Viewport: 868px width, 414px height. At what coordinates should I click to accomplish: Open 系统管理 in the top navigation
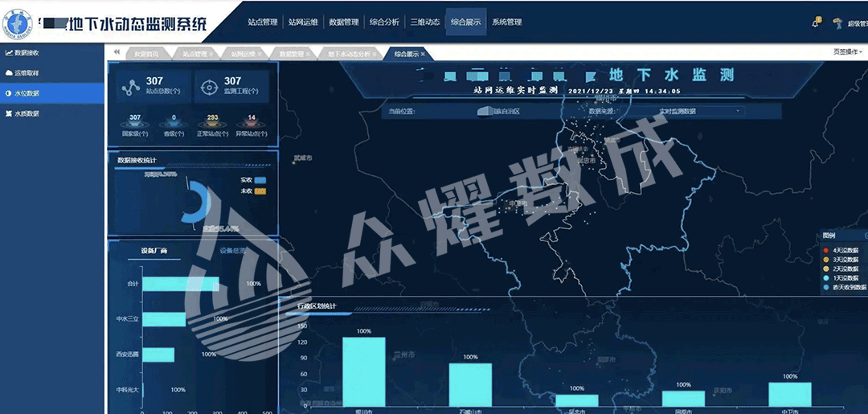tap(506, 23)
